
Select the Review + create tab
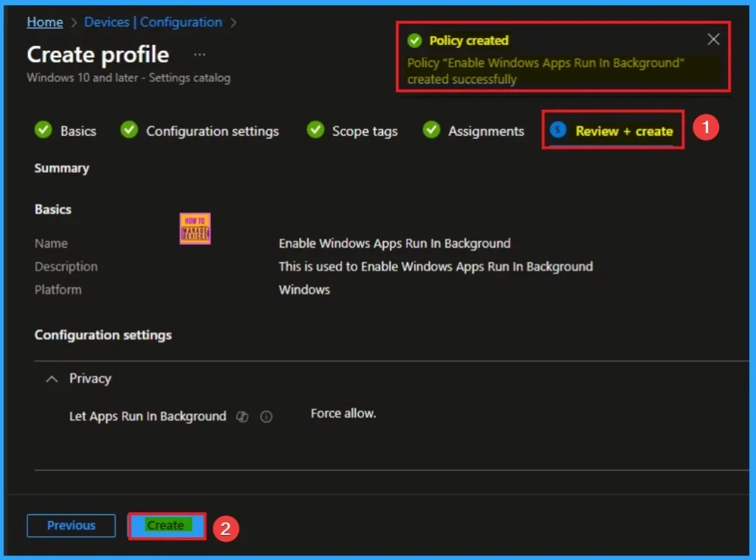624,131
